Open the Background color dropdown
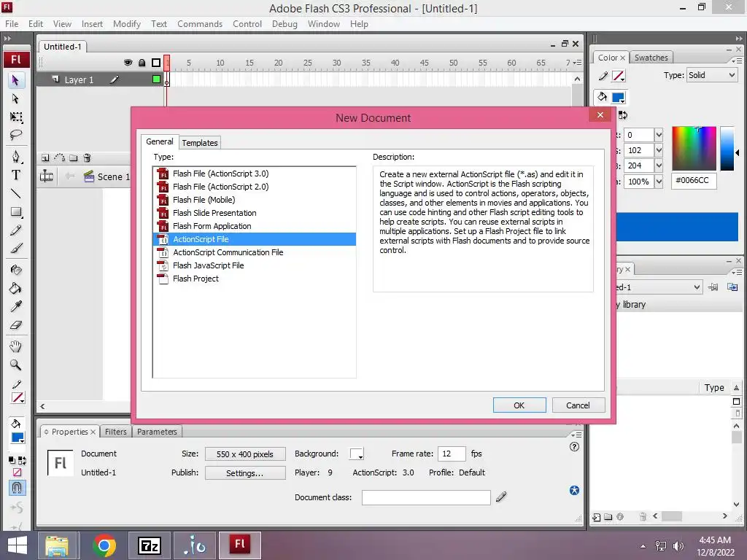 pyautogui.click(x=357, y=454)
